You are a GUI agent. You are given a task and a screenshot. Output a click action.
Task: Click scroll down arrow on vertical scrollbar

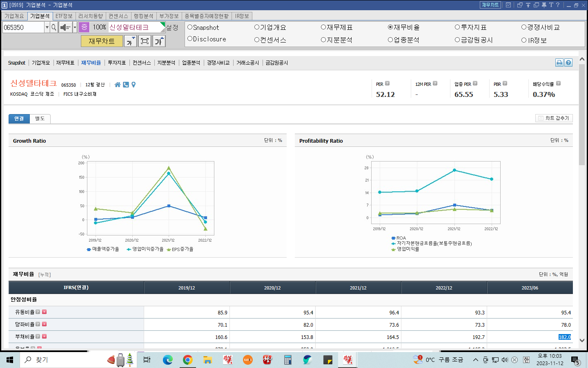[x=582, y=340]
